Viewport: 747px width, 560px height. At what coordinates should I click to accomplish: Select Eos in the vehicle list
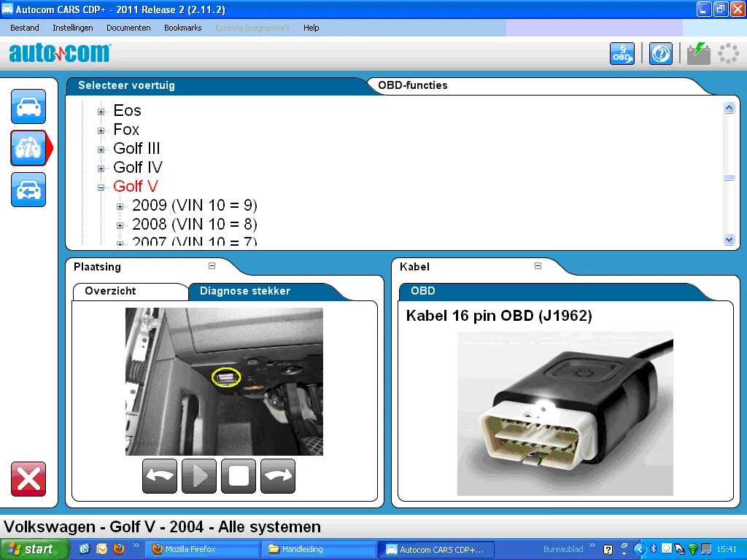pyautogui.click(x=127, y=111)
